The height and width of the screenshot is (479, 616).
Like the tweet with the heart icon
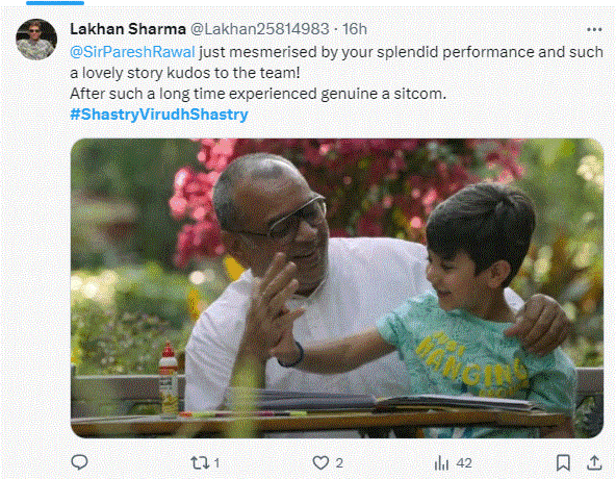point(321,462)
